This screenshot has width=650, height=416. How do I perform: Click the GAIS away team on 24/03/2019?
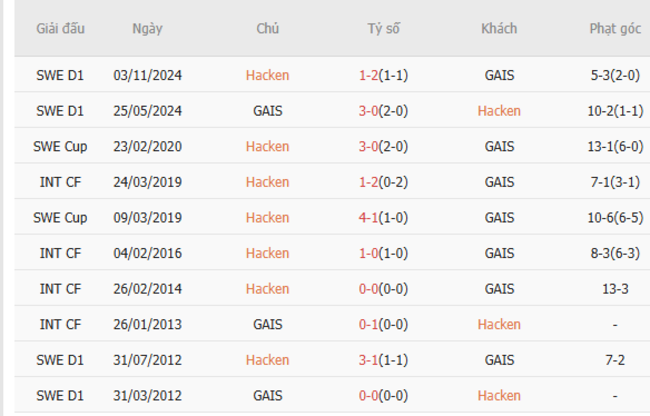[x=499, y=182]
